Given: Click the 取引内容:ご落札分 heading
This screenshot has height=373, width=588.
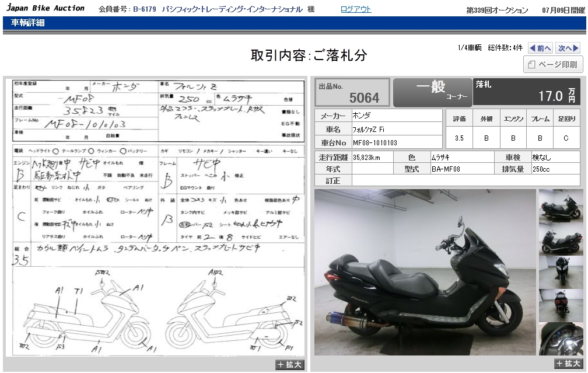Looking at the screenshot, I should tap(309, 55).
